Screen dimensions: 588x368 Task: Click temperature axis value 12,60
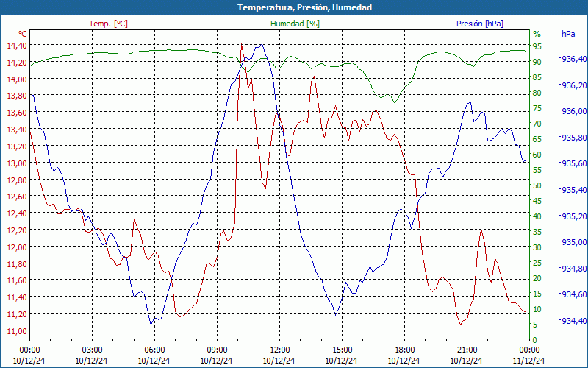[17, 197]
